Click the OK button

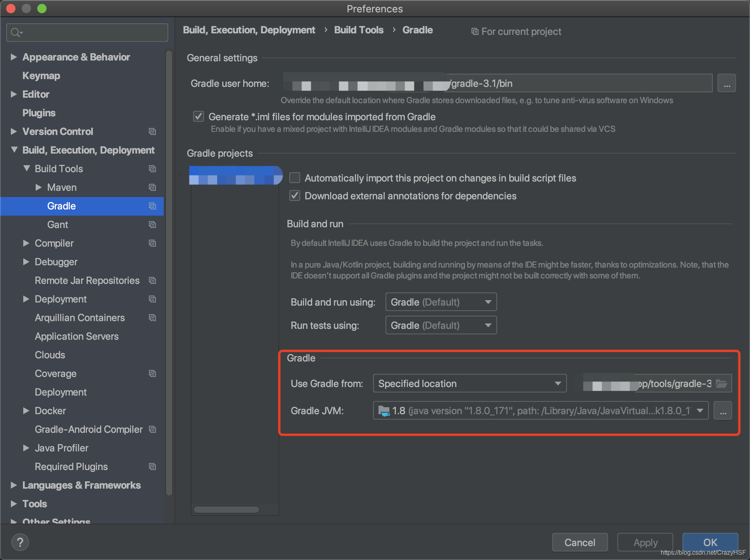[710, 542]
